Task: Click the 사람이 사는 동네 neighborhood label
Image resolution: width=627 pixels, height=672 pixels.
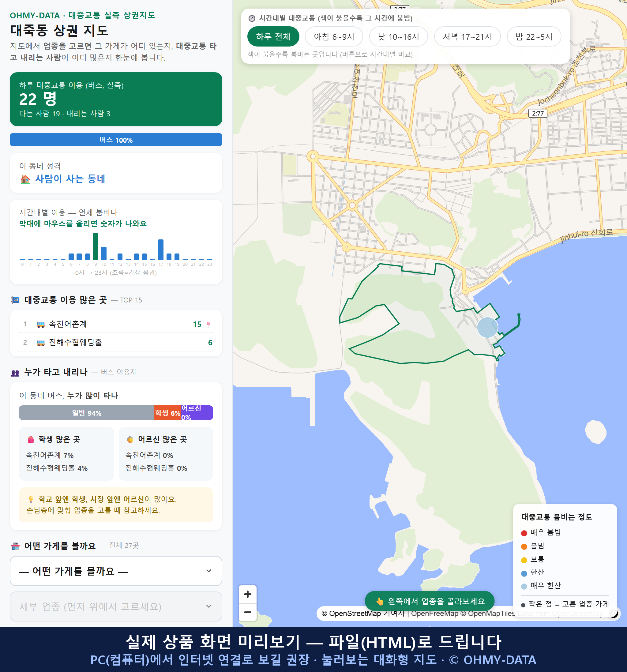Action: 70,179
